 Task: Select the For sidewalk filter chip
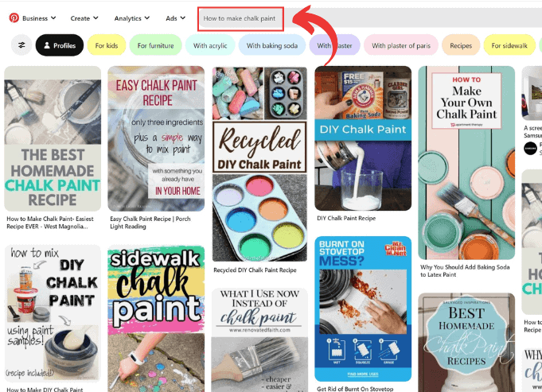(509, 45)
